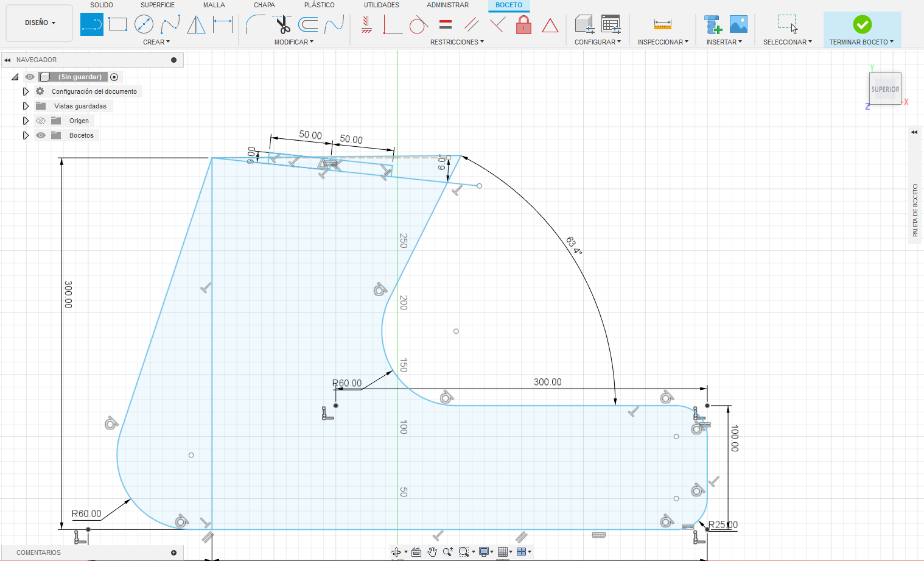The height and width of the screenshot is (561, 924).
Task: Select the Zoom magnifier tool
Action: click(448, 552)
